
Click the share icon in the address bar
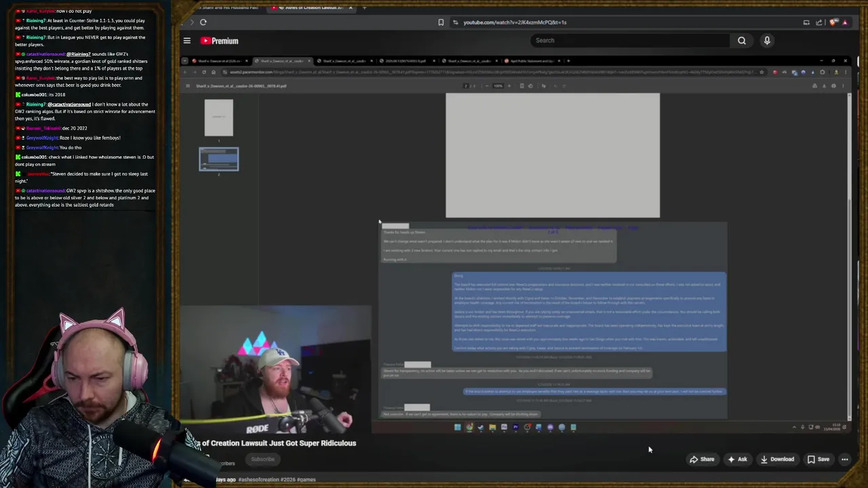tap(821, 22)
